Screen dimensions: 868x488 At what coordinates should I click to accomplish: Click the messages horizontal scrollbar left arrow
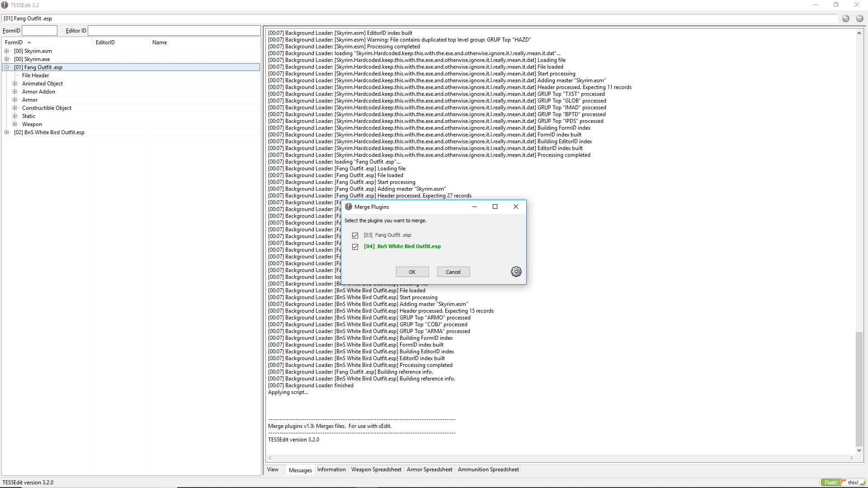tap(270, 458)
